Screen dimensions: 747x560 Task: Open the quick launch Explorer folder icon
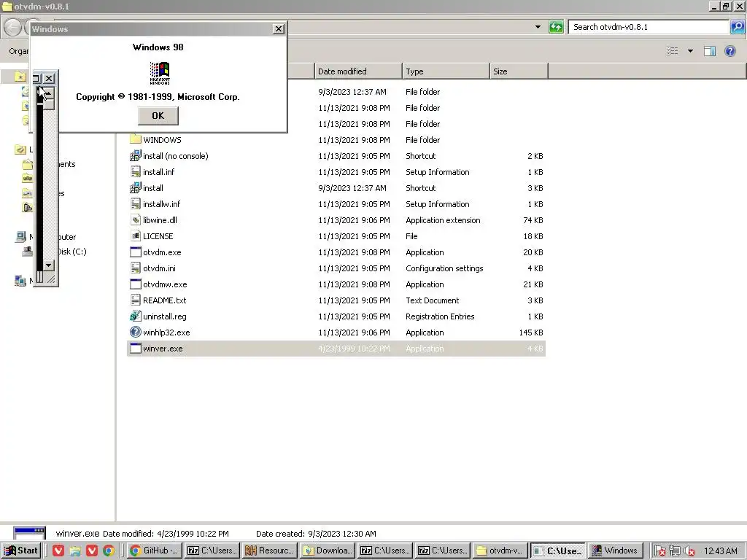pos(75,551)
